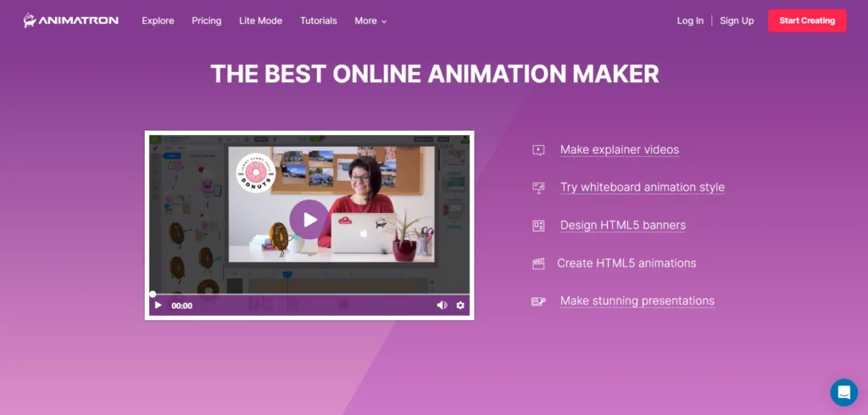The image size is (868, 415).
Task: Open the Make explainer videos link
Action: point(620,149)
